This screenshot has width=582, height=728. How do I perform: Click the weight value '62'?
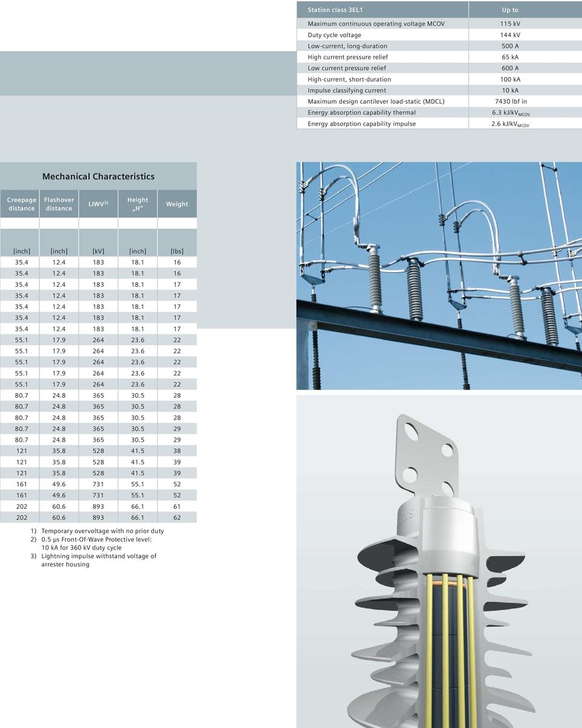coord(177,517)
